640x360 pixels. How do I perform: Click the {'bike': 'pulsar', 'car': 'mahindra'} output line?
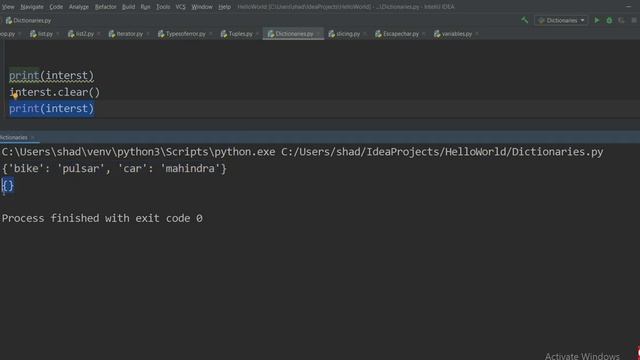114,169
